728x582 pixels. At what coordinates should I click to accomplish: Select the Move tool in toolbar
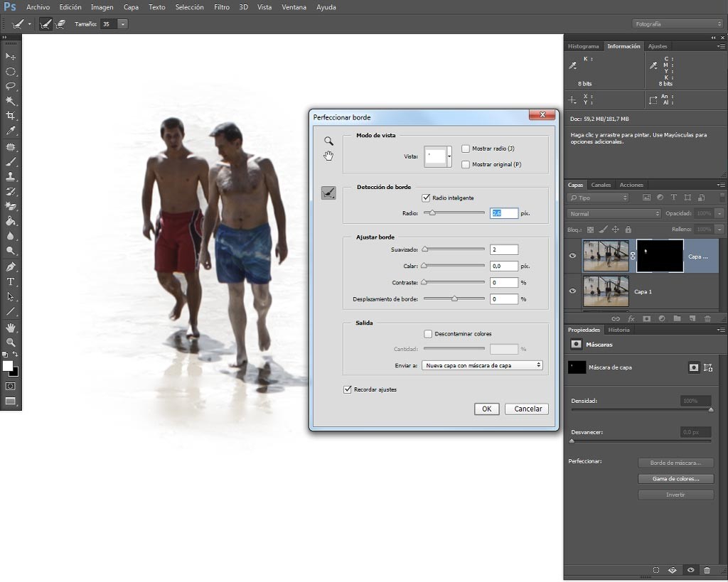click(x=10, y=57)
